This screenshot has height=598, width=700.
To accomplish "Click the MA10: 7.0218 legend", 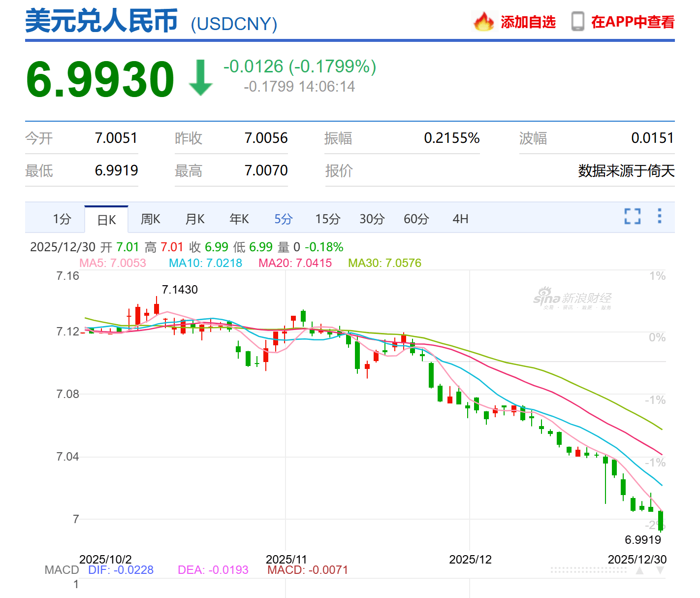I will pos(205,263).
